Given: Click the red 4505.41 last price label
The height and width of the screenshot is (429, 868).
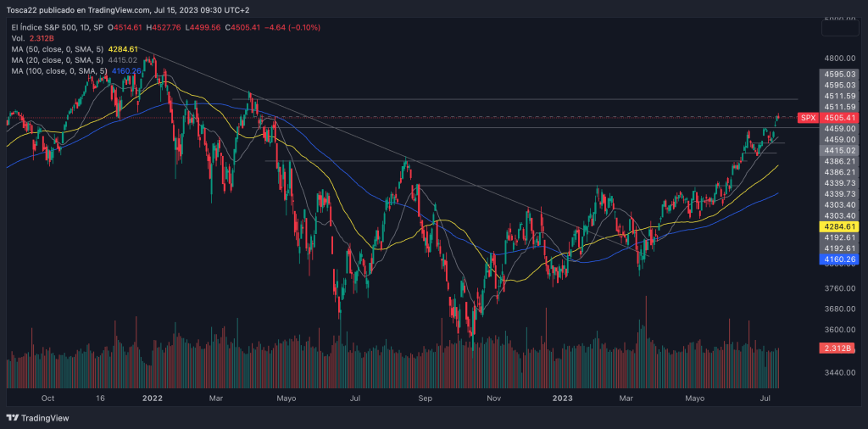Looking at the screenshot, I should pos(838,118).
